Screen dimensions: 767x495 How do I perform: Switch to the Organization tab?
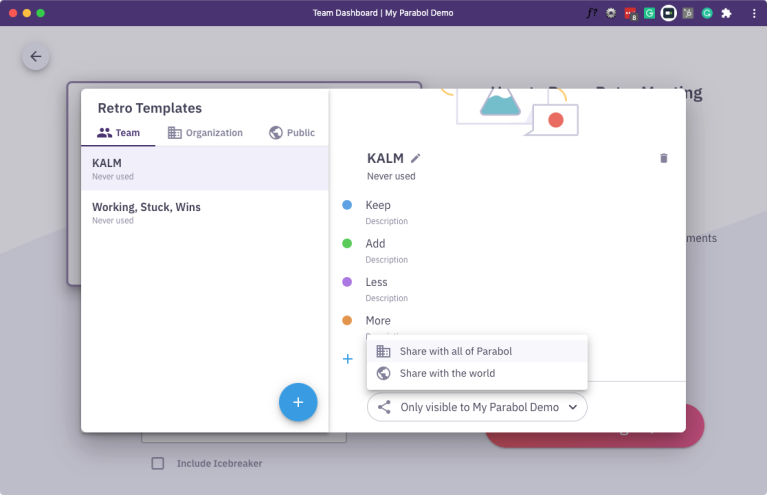coord(205,133)
